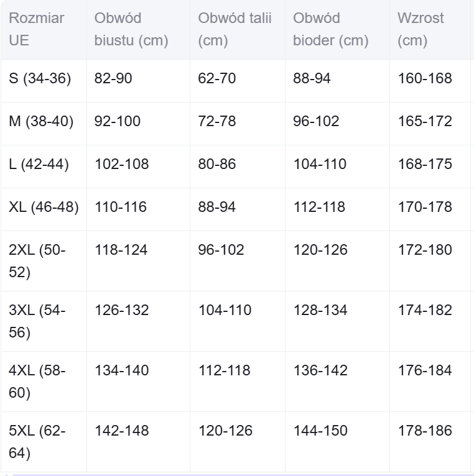Click the "Wzrost (cm)" column header
The width and height of the screenshot is (474, 476).
pos(421,30)
